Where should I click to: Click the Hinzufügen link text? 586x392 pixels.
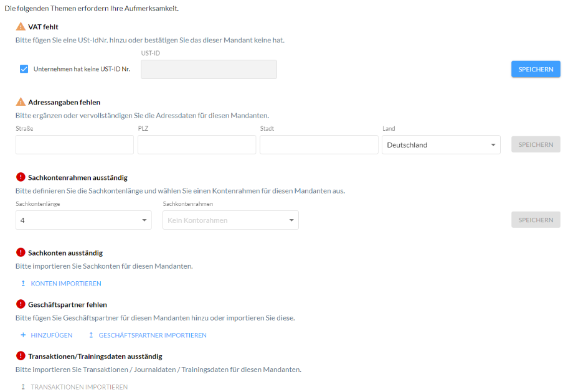pos(52,335)
